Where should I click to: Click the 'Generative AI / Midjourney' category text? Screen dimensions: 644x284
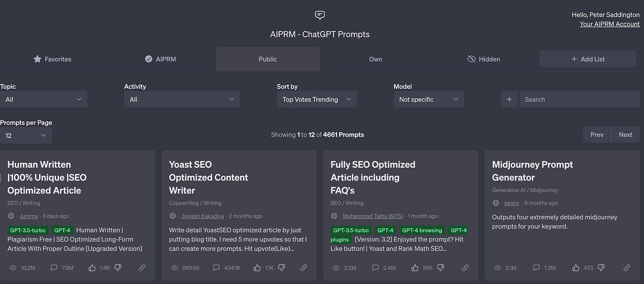525,190
